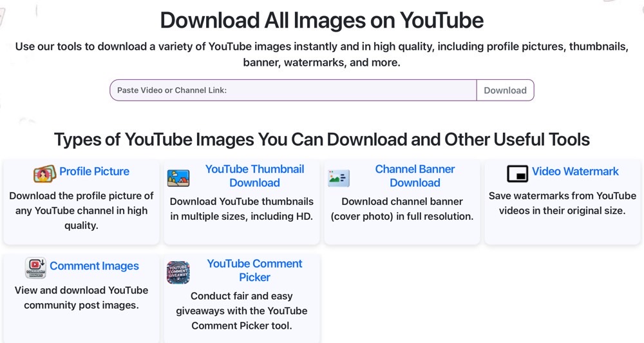The image size is (644, 343).
Task: Click the channel banner full resolution description
Action: [x=402, y=209]
